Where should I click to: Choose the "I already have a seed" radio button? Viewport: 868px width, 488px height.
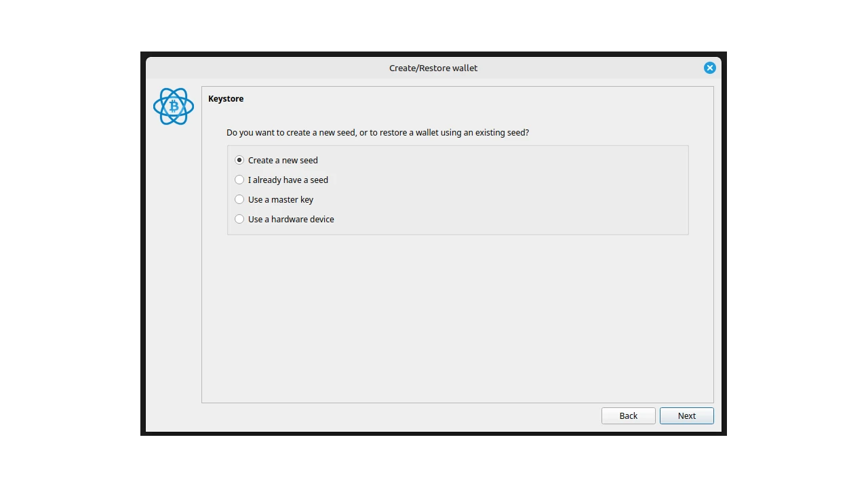[239, 180]
